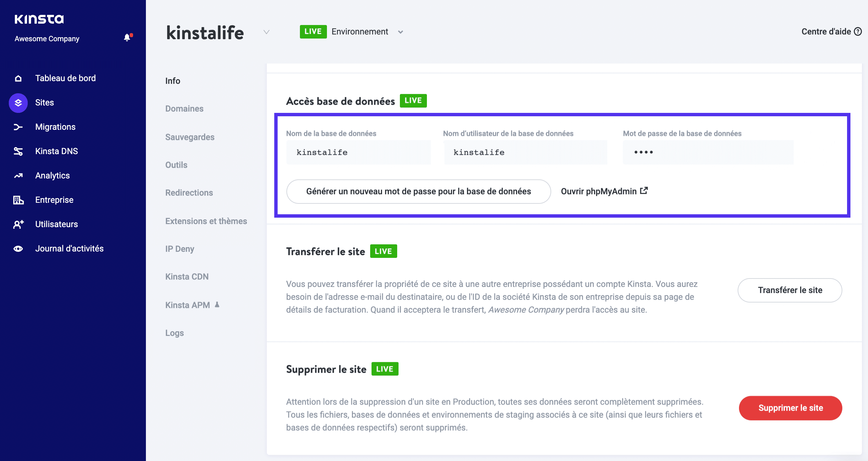
Task: Open Journal d'activités via the eye icon
Action: coord(18,248)
